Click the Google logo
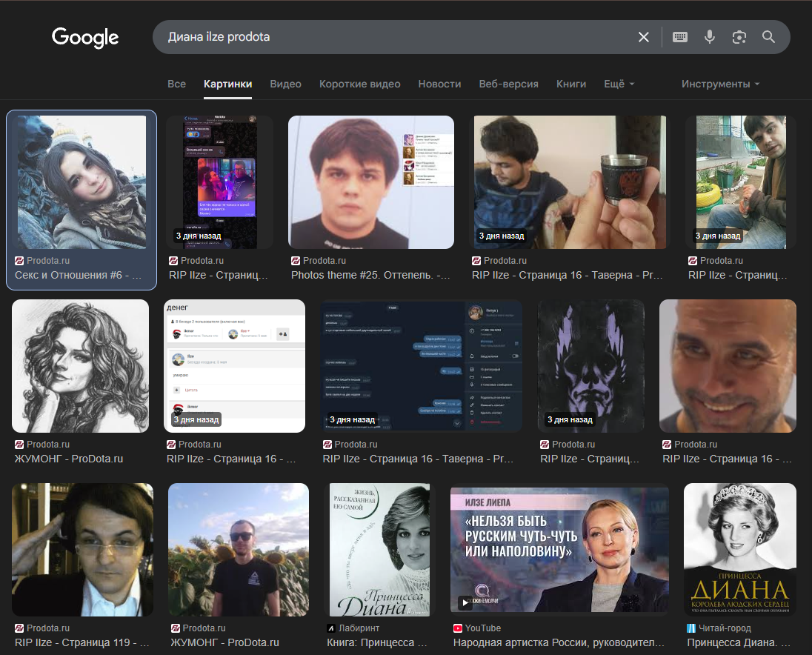The width and height of the screenshot is (812, 655). tap(85, 37)
